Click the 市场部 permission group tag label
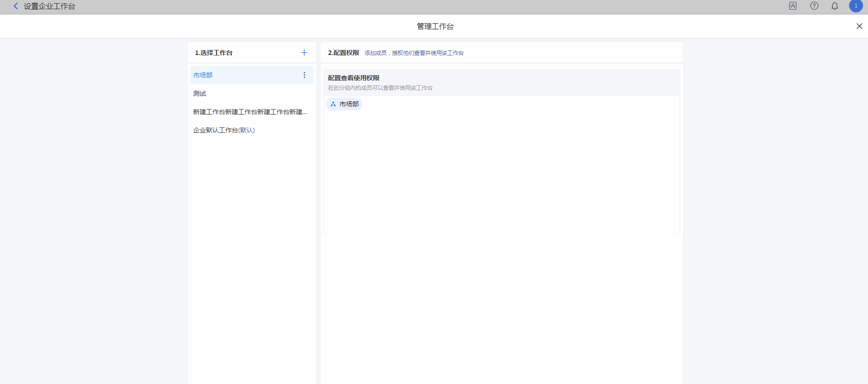868x384 pixels. click(349, 104)
